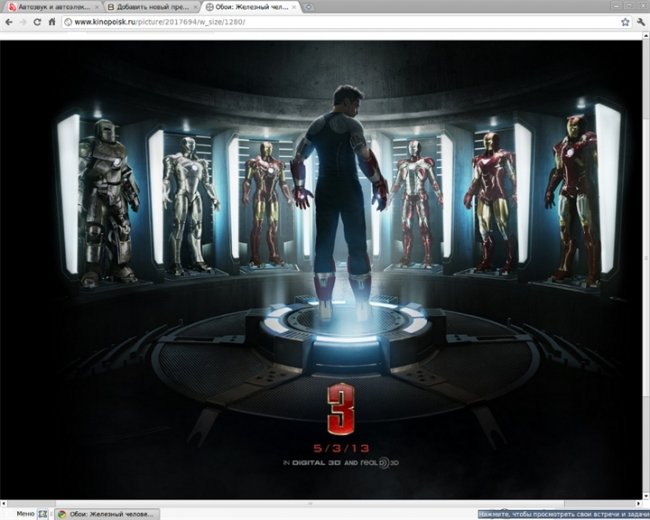Reload the current page
Image resolution: width=650 pixels, height=520 pixels.
click(38, 21)
